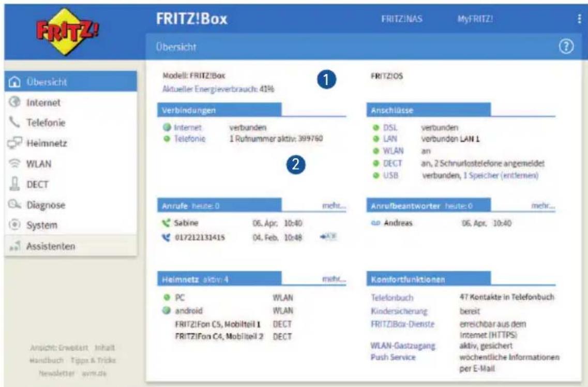Screen dimensions: 588x387
Task: Click green status dot beside android device
Action: (x=167, y=310)
